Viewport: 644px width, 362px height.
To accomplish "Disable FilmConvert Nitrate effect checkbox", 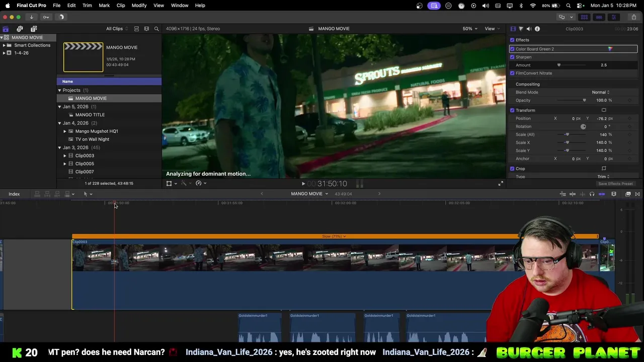I will click(512, 73).
